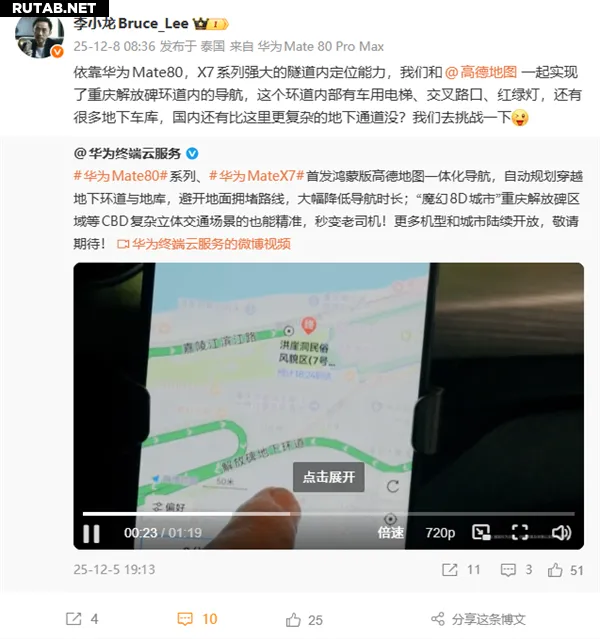Mute video using the speaker icon
This screenshot has height=639, width=600.
tap(561, 533)
